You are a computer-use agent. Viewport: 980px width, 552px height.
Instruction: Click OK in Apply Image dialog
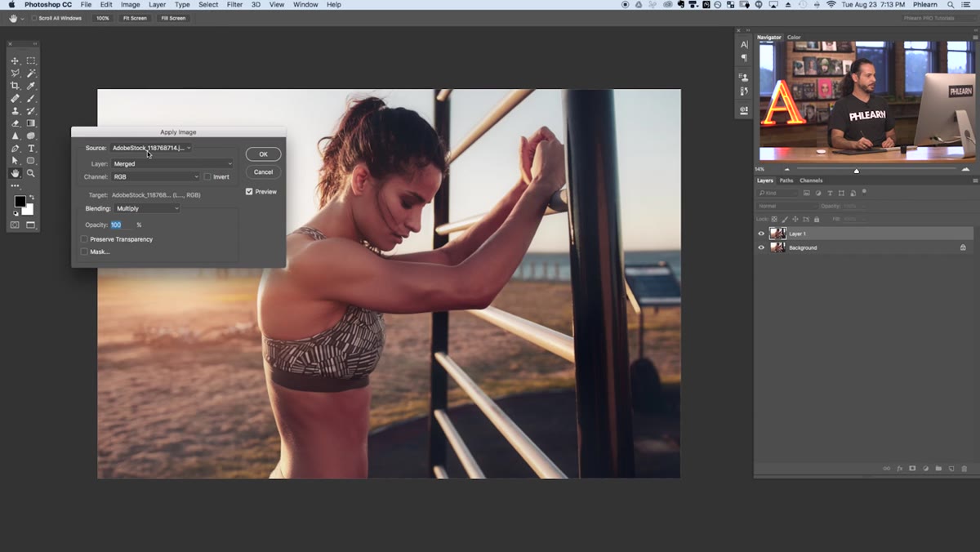(263, 154)
